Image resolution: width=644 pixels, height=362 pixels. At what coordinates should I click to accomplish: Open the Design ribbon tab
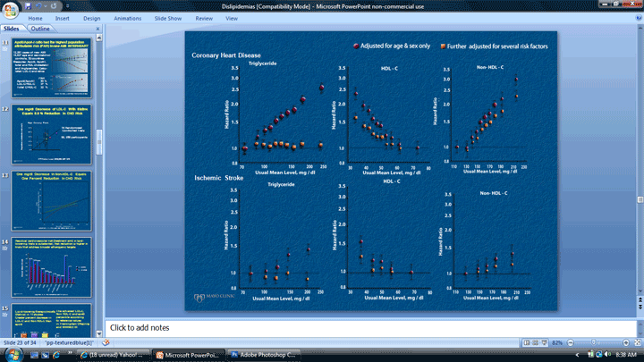click(91, 19)
